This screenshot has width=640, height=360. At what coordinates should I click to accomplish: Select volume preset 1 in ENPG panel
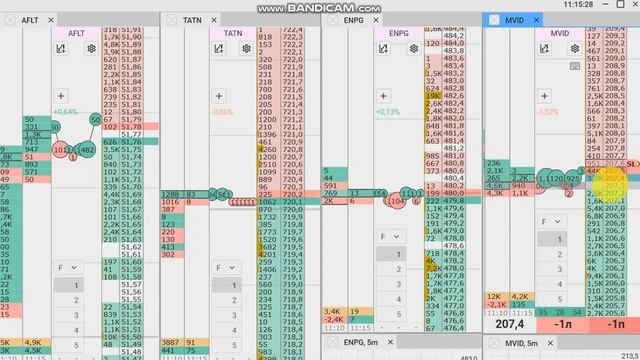[391, 254]
